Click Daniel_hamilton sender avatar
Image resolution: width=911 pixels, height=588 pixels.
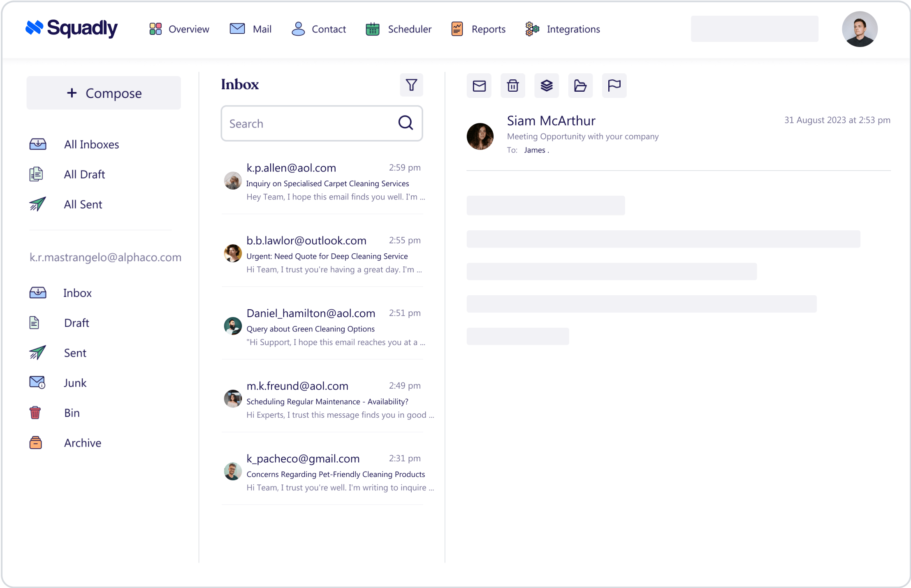(x=233, y=326)
